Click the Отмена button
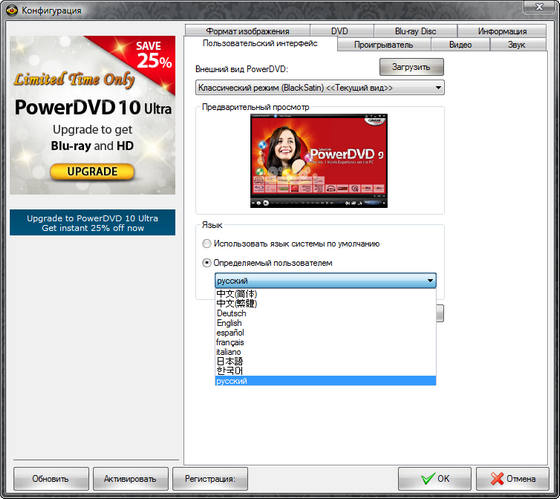 point(512,479)
